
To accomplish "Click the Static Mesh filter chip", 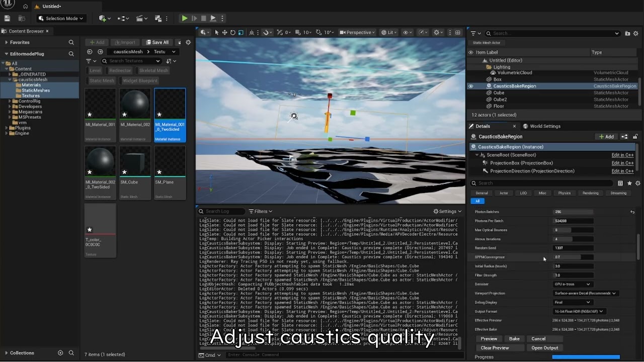I will tap(102, 81).
